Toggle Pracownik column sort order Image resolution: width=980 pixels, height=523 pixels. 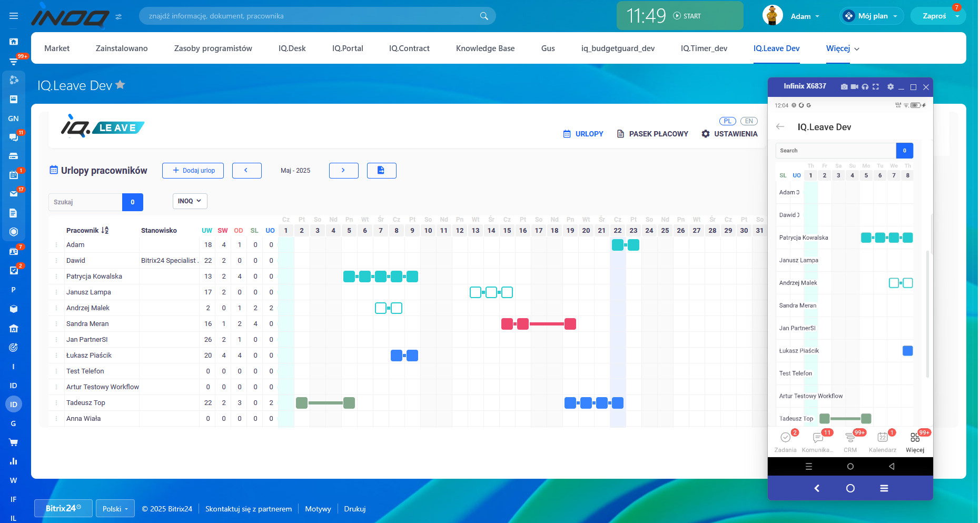[x=105, y=231]
